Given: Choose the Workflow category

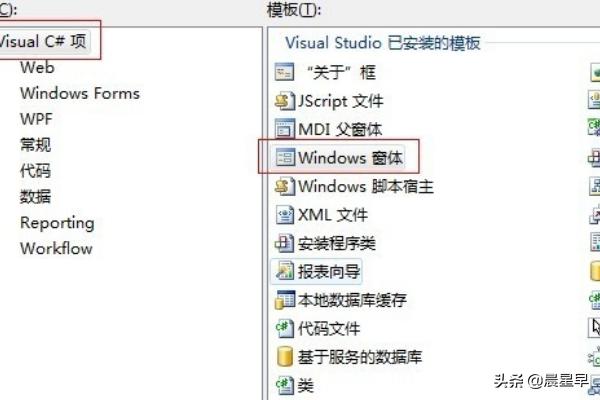Looking at the screenshot, I should tap(56, 248).
